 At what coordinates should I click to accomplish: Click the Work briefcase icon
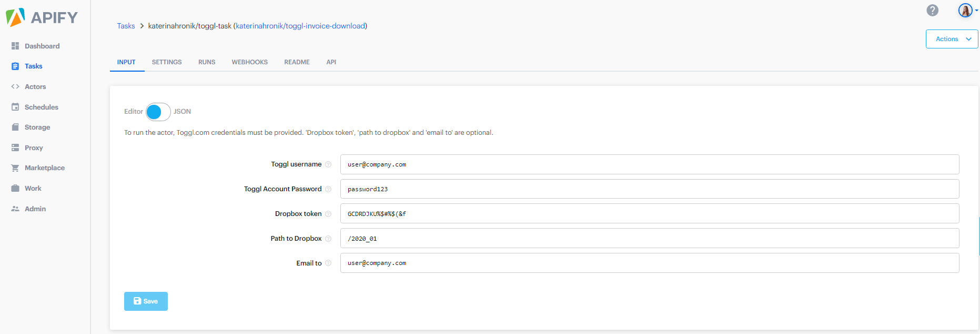coord(15,188)
